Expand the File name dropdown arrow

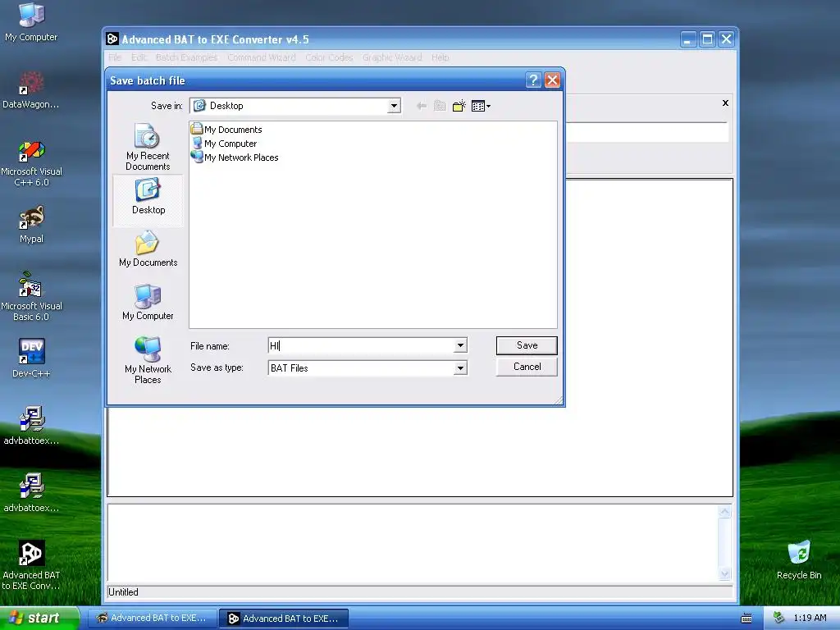click(x=460, y=345)
